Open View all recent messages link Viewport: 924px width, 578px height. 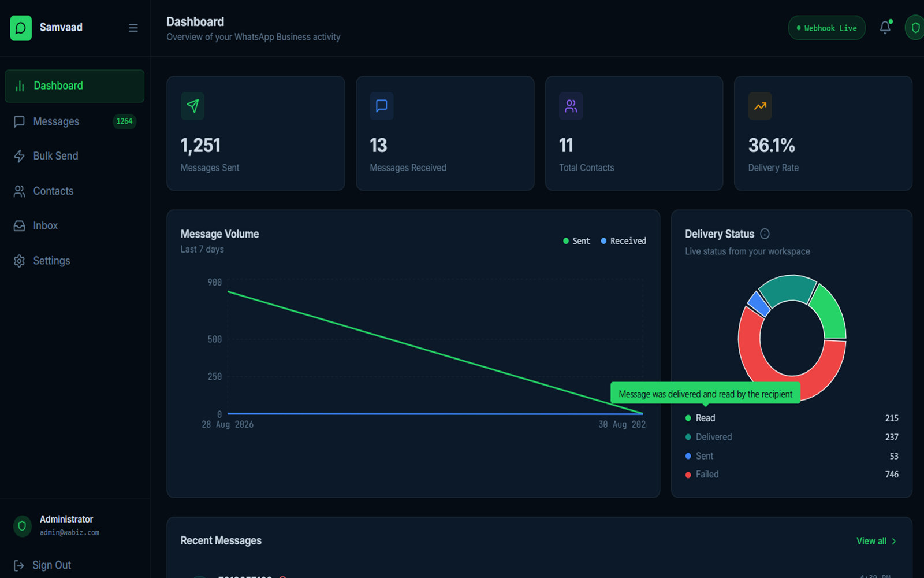tap(876, 541)
